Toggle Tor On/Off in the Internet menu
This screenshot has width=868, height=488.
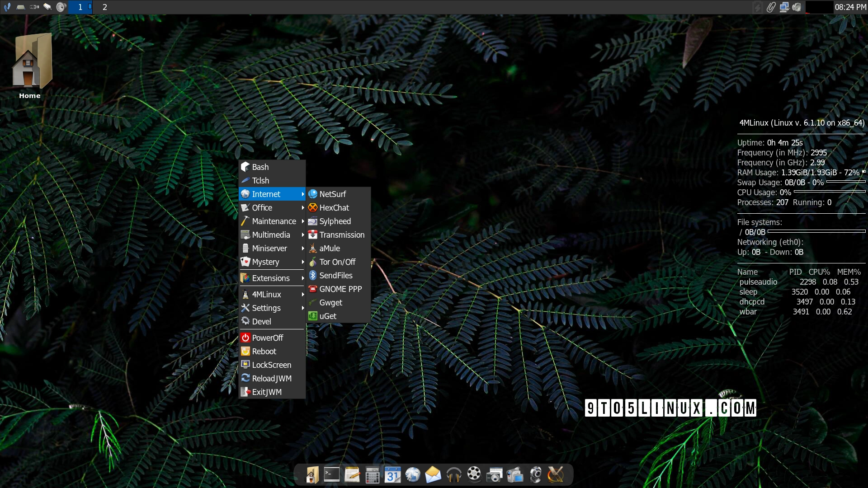coord(337,262)
